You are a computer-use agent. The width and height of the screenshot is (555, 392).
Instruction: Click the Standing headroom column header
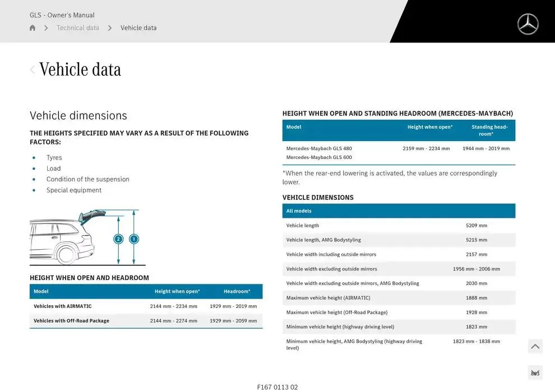[489, 130]
